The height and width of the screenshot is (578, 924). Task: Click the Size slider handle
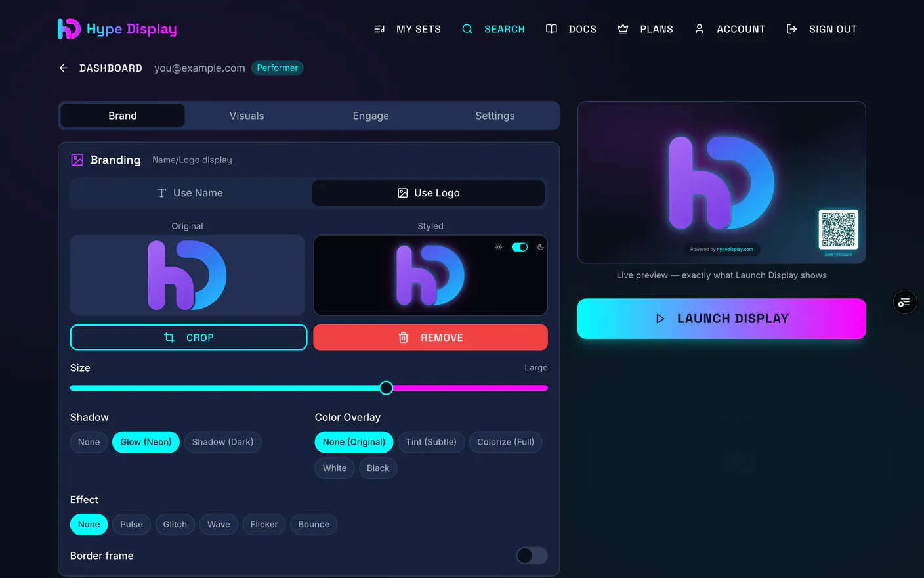387,388
